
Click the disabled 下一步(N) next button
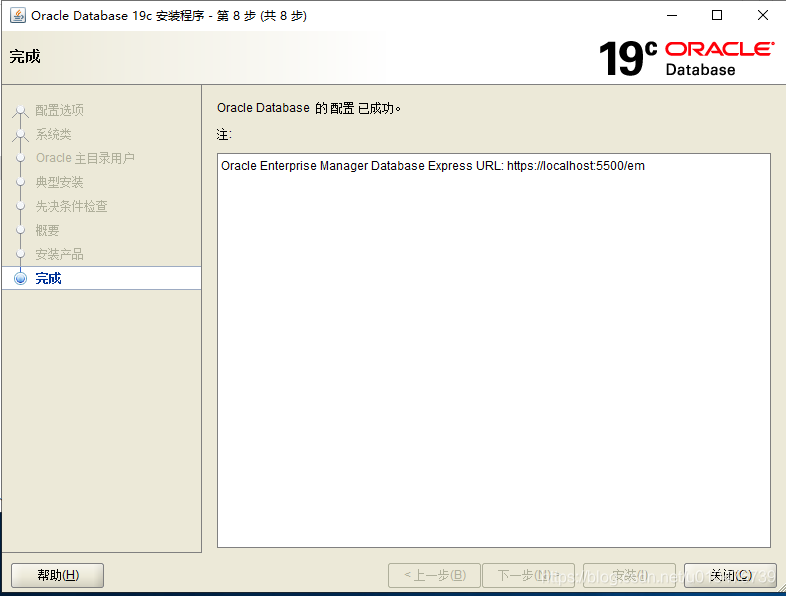[528, 575]
